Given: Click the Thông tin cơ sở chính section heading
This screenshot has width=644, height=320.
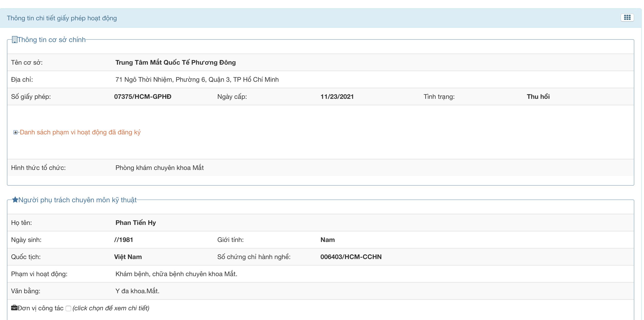Looking at the screenshot, I should (52, 40).
